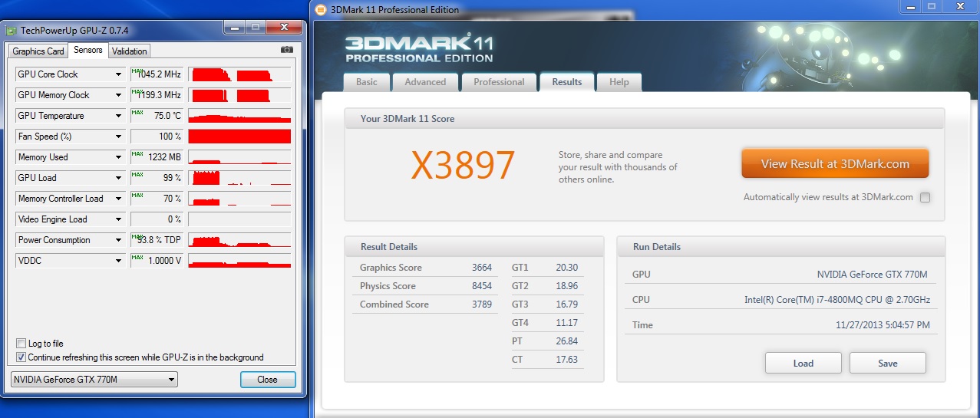Open the Video Engine Load dropdown

(x=119, y=219)
